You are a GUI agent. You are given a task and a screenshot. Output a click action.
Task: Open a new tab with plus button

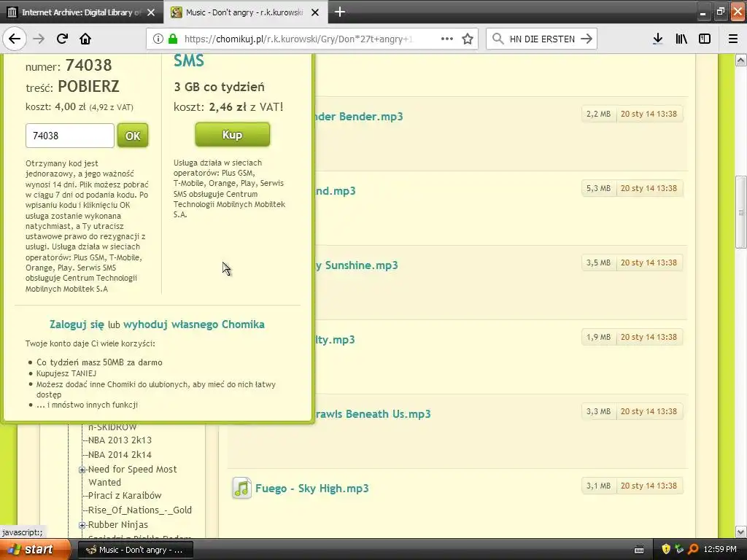[x=340, y=12]
